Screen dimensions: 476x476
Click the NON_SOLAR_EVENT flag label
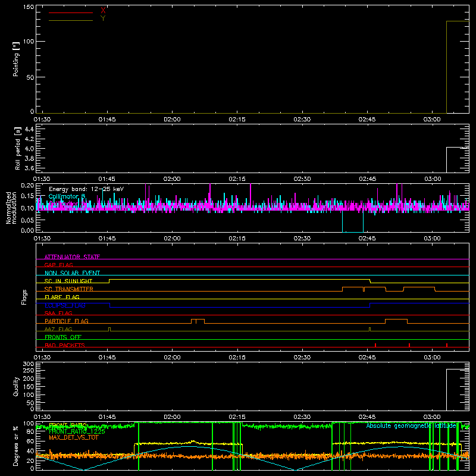click(x=72, y=273)
